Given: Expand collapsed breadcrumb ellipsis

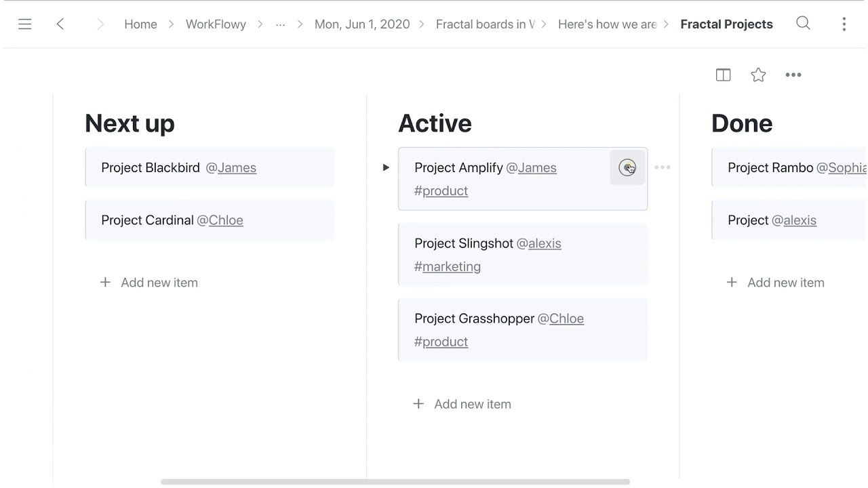Looking at the screenshot, I should pos(281,24).
